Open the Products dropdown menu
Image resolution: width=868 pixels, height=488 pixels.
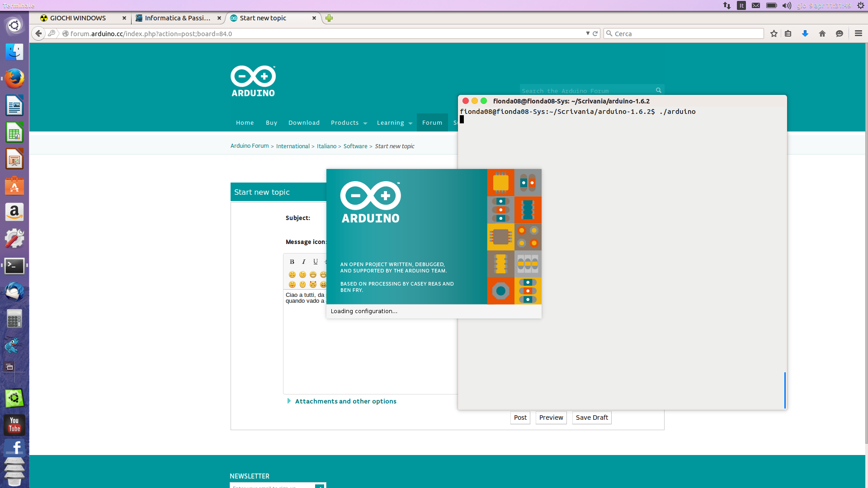(x=345, y=122)
